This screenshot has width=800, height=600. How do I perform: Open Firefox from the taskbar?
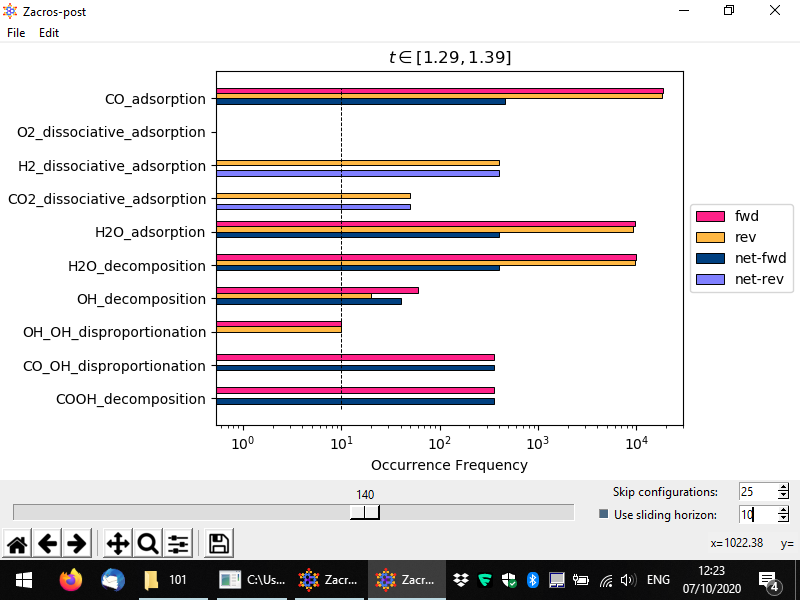coord(70,580)
